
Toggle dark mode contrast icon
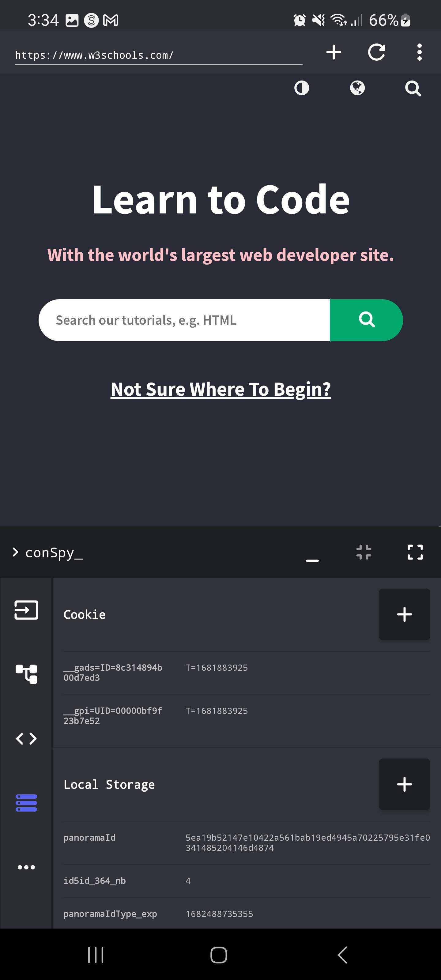tap(302, 88)
